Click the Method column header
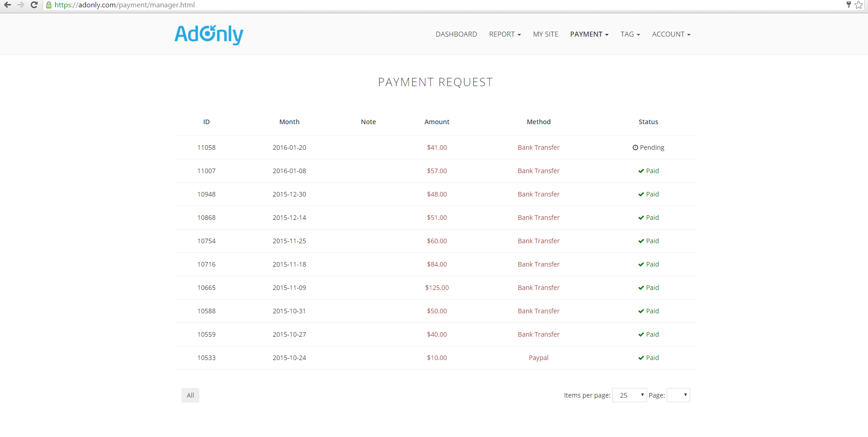 pos(539,122)
